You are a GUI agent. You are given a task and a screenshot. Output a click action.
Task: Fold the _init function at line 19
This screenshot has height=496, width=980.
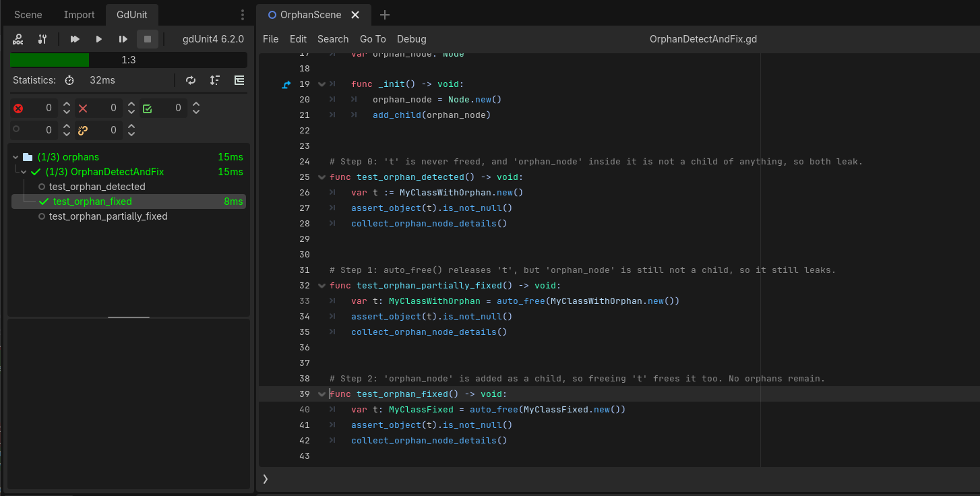(321, 84)
